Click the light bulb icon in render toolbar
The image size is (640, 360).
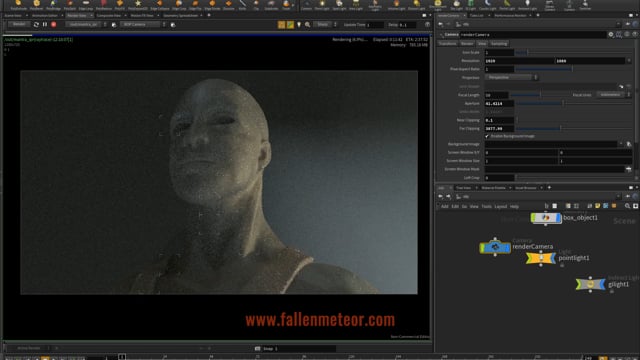point(299,24)
